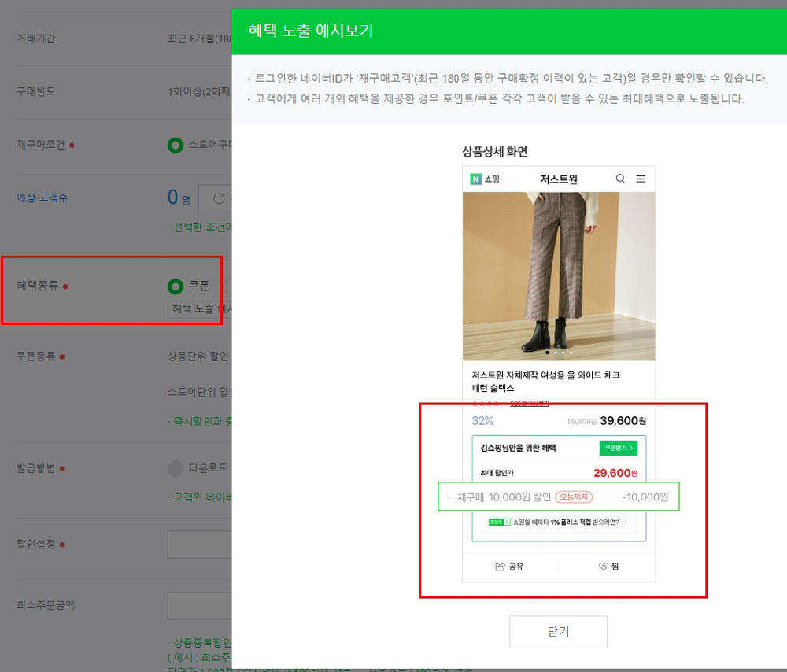Screen dimensions: 787x672
Task: Click the 김쇼핑님만을 위한 혜택 heading
Action: pos(518,448)
